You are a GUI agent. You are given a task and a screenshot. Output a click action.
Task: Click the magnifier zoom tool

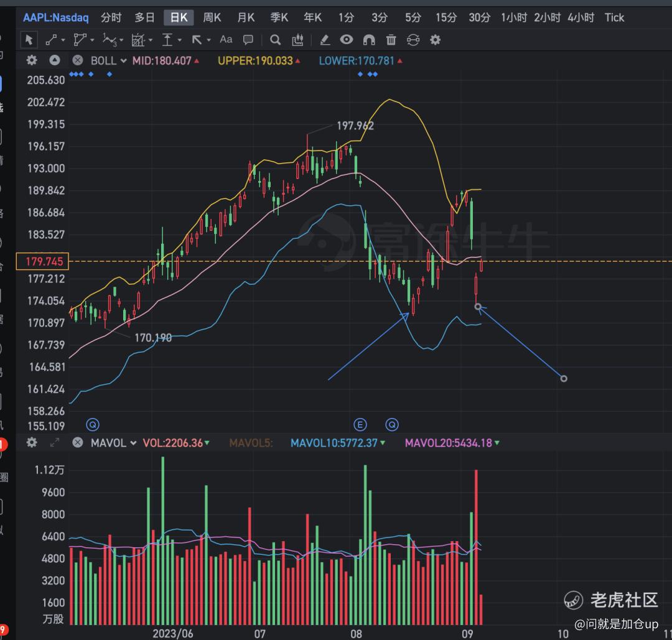275,40
